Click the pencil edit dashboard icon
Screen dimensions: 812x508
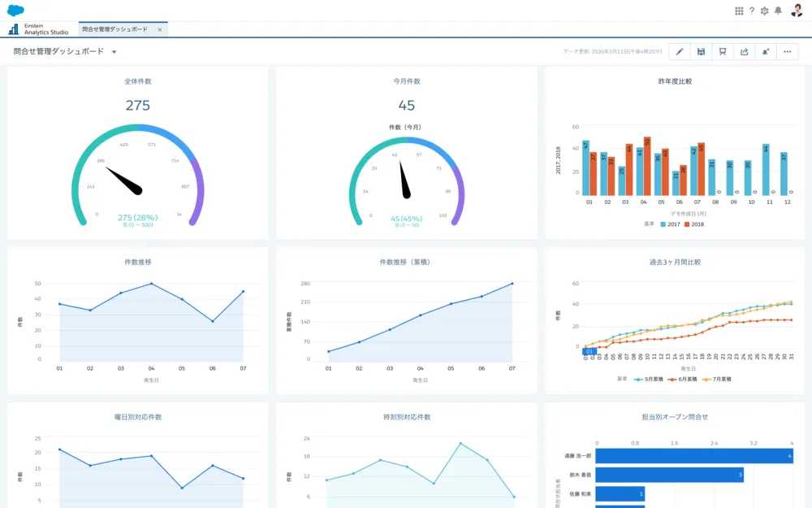[x=680, y=52]
